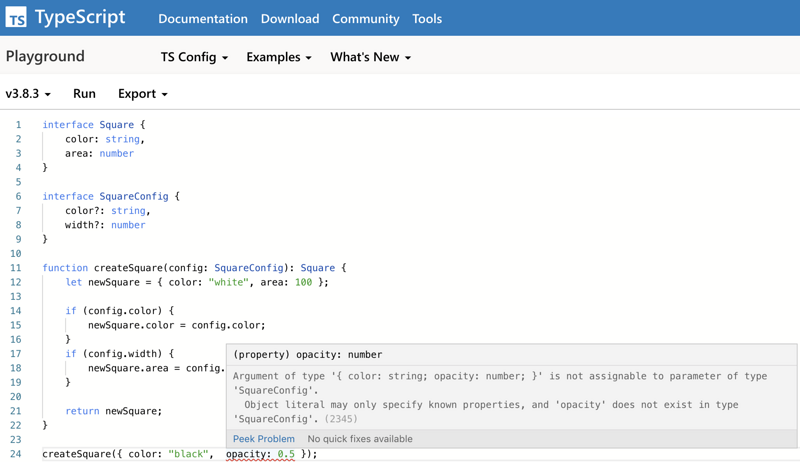Click line number 24 in the gutter
Image resolution: width=800 pixels, height=462 pixels.
click(x=16, y=454)
